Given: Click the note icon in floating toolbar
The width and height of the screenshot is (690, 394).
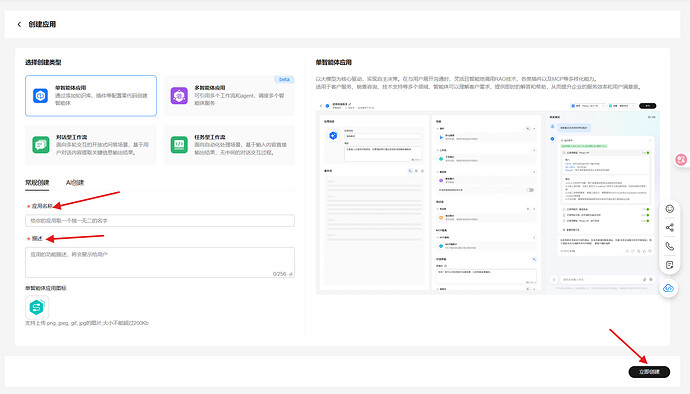Looking at the screenshot, I should (x=669, y=265).
